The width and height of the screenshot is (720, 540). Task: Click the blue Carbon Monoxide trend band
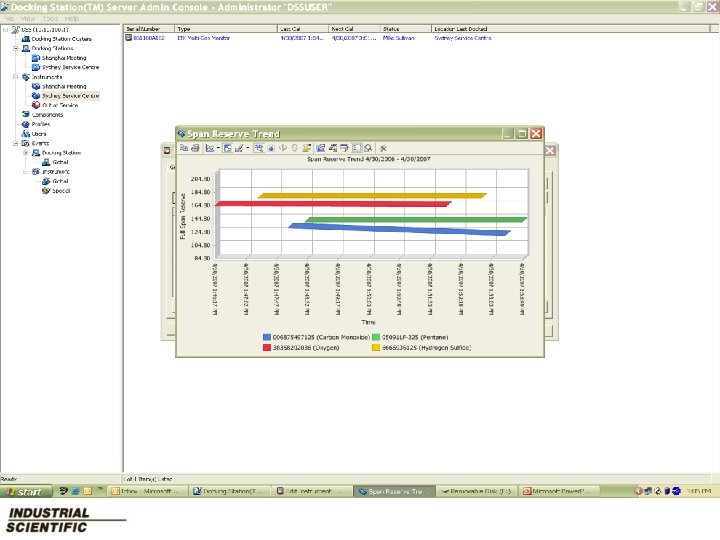click(399, 229)
